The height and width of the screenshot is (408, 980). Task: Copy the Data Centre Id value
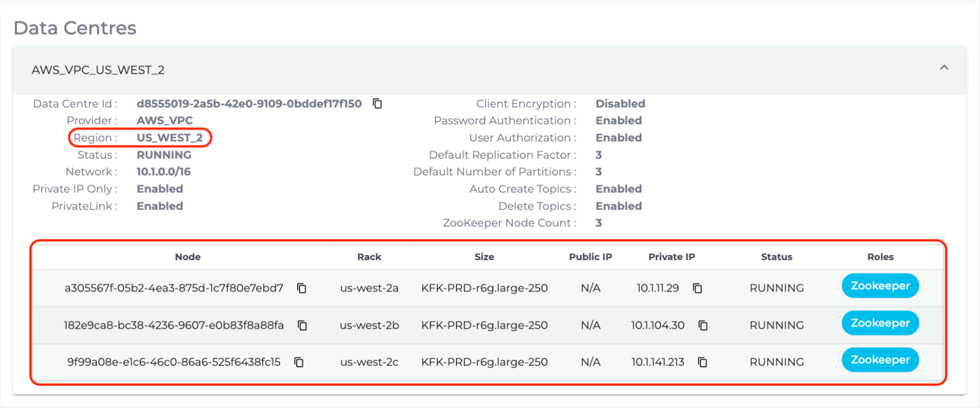point(377,104)
